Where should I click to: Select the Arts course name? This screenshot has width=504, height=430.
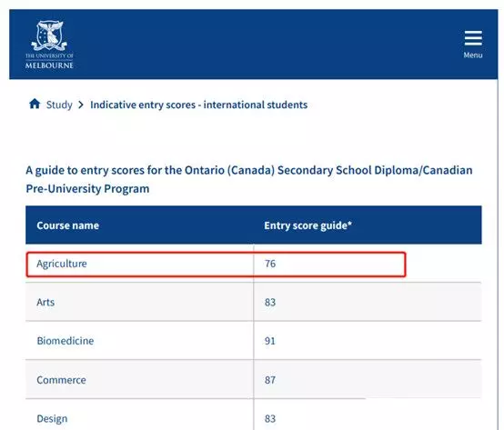(45, 302)
